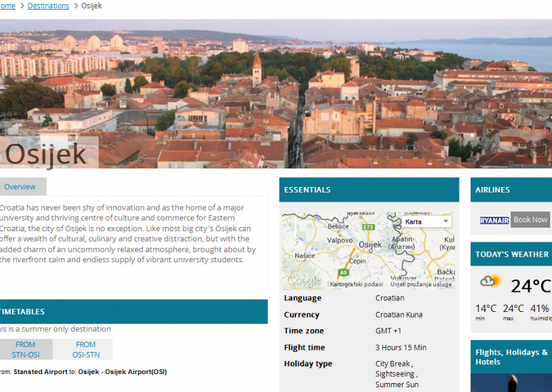Switch to FROM STN-OSI timetable tab
The image size is (552, 392).
(26, 349)
